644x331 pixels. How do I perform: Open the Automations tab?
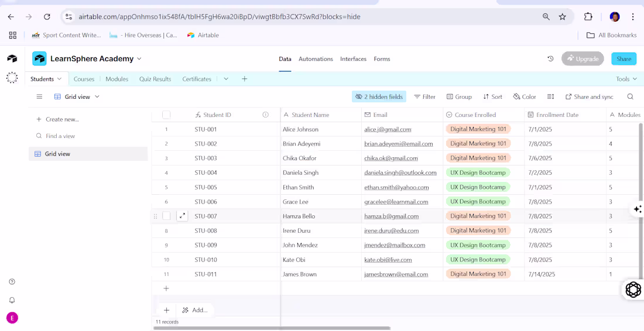pos(316,59)
